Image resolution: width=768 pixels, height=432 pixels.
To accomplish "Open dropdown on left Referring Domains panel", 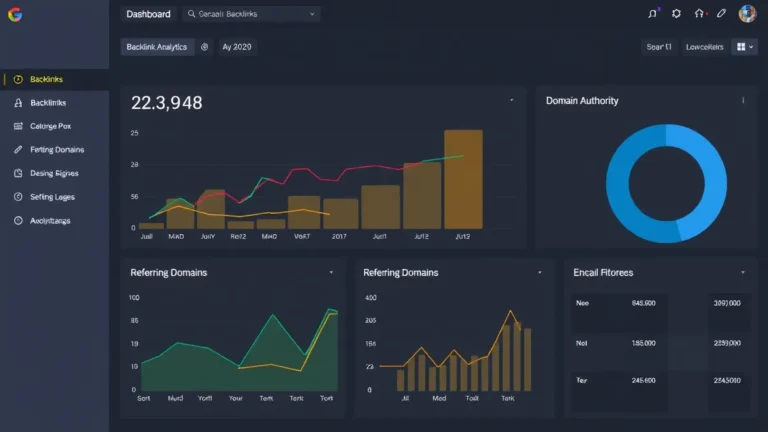I will pos(331,272).
